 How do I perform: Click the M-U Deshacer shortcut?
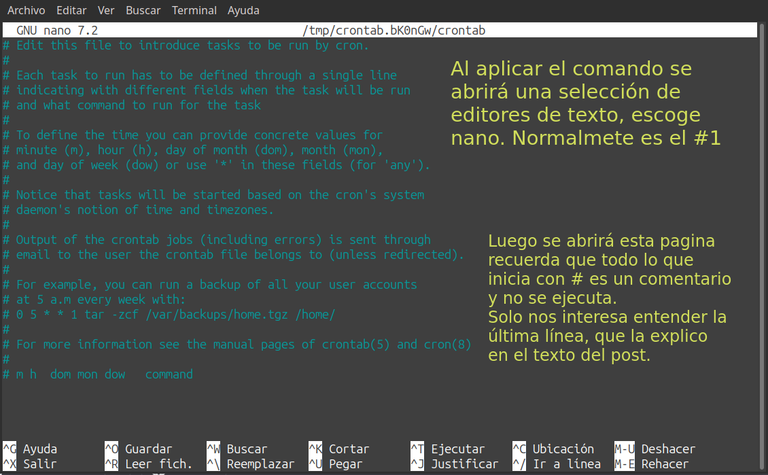655,449
